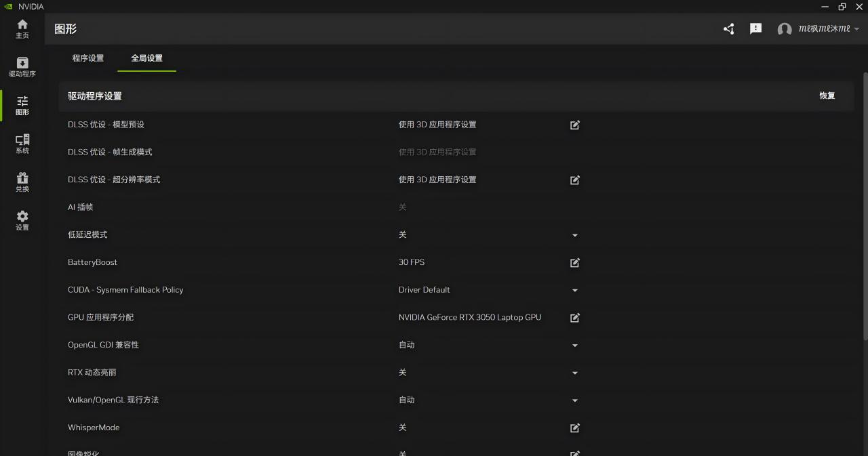Click 使用 3D 应用程序设置 for 模型预设

[437, 125]
